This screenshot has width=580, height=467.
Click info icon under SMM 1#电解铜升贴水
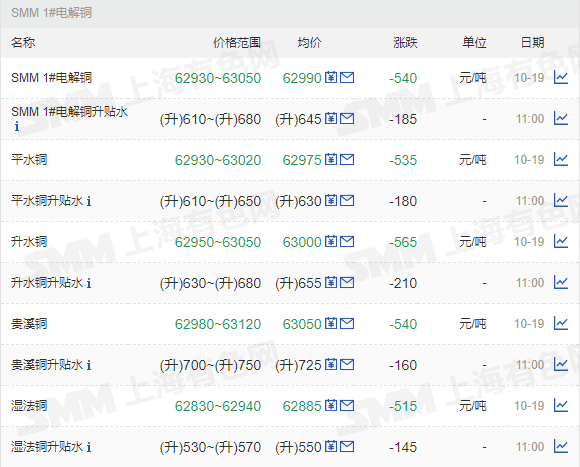coord(16,126)
